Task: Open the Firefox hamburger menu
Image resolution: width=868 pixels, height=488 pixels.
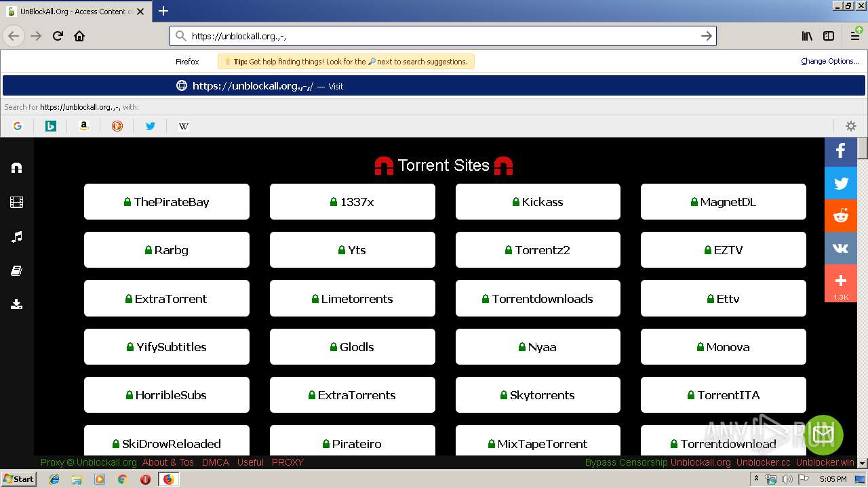Action: tap(855, 36)
